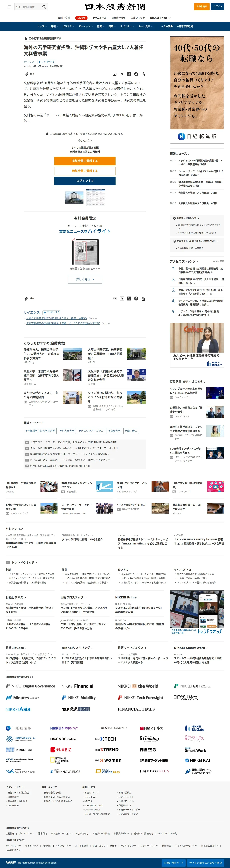
Task: Open the 人事ウオッチ menu item
Action: (x=138, y=18)
